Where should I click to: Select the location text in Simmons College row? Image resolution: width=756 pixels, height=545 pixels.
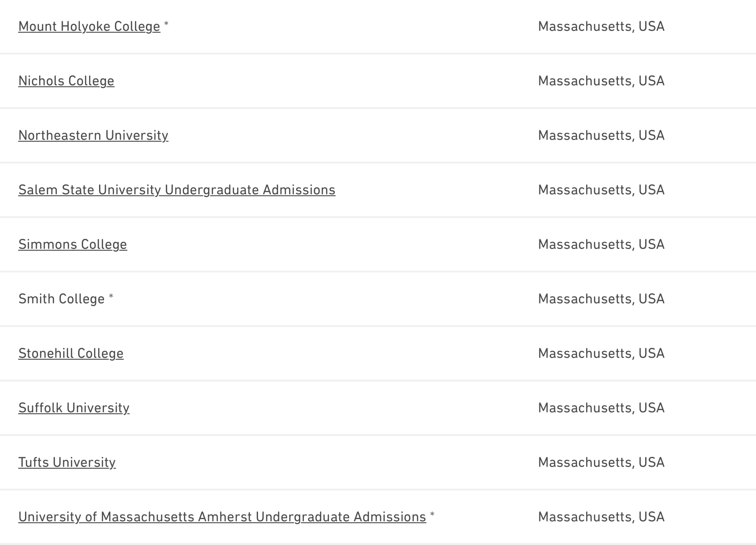601,244
